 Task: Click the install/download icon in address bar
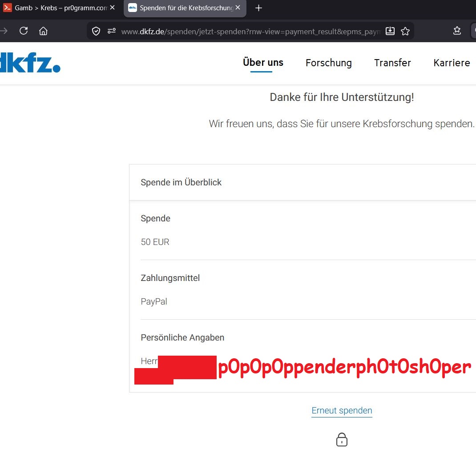pyautogui.click(x=390, y=31)
